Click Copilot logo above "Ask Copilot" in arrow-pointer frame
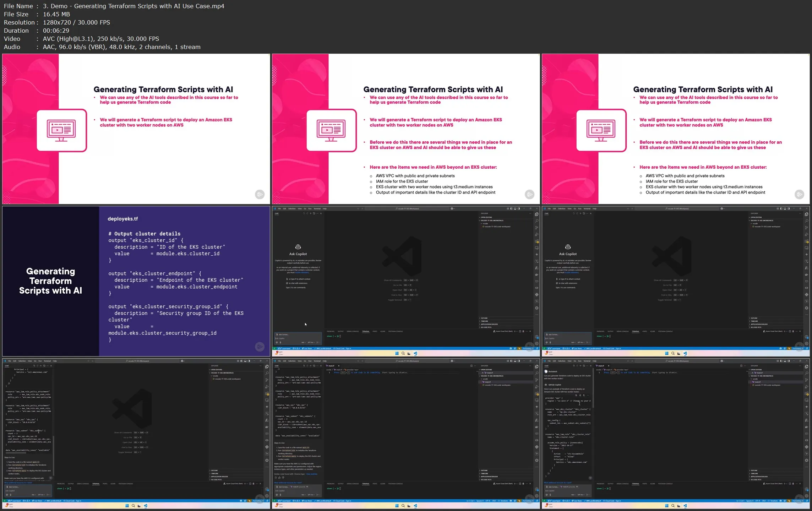This screenshot has width=812, height=511. pos(298,247)
